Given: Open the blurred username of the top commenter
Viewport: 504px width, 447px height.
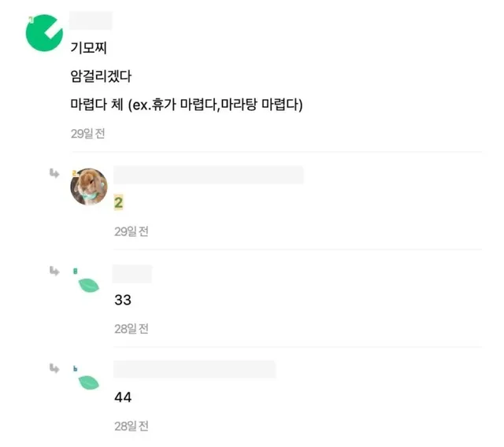Looking at the screenshot, I should [x=91, y=20].
